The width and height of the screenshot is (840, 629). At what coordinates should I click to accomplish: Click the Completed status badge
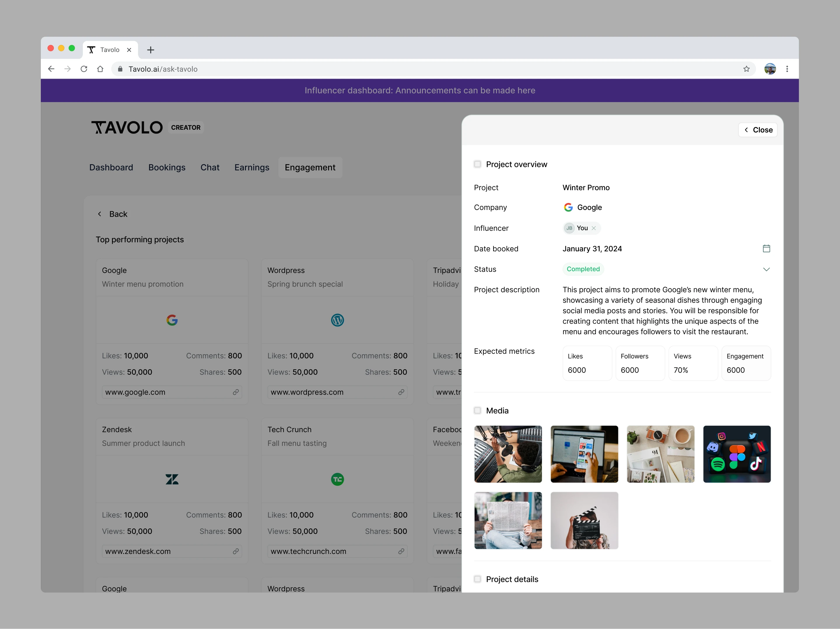pyautogui.click(x=583, y=269)
